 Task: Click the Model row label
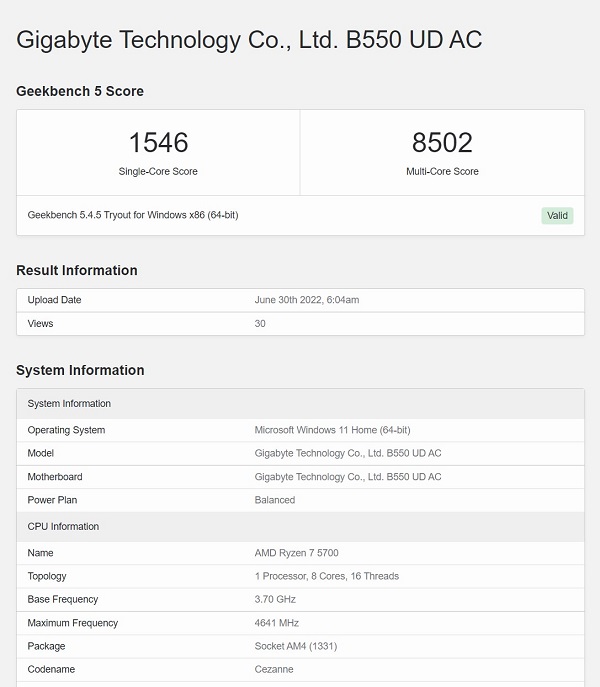pos(40,453)
